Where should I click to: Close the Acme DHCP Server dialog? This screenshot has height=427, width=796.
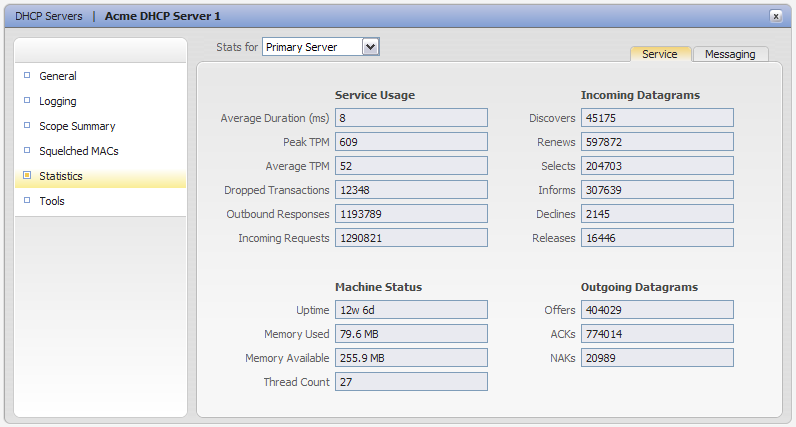(x=776, y=16)
